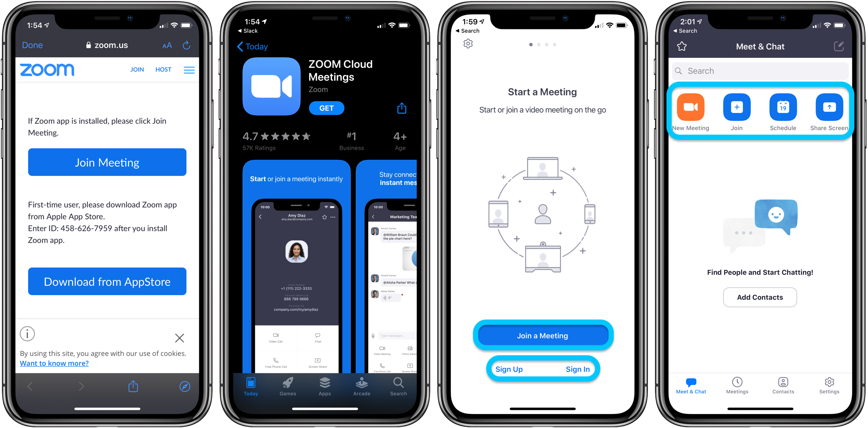The height and width of the screenshot is (428, 868).
Task: Click the Join Meeting button on zoom.us
Action: pyautogui.click(x=107, y=163)
